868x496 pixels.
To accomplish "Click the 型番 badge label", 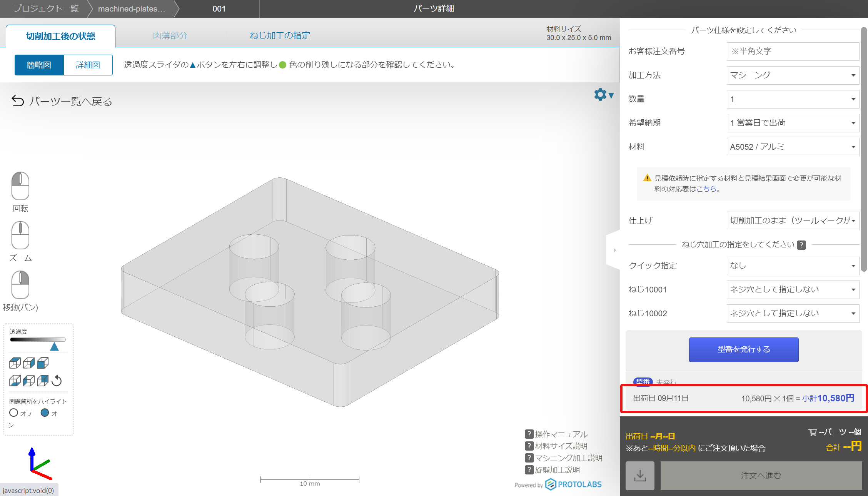I will point(643,381).
